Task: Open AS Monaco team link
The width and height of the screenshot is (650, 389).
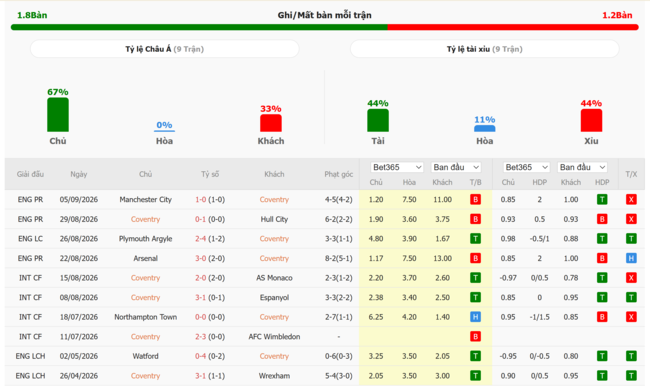Action: tap(274, 278)
